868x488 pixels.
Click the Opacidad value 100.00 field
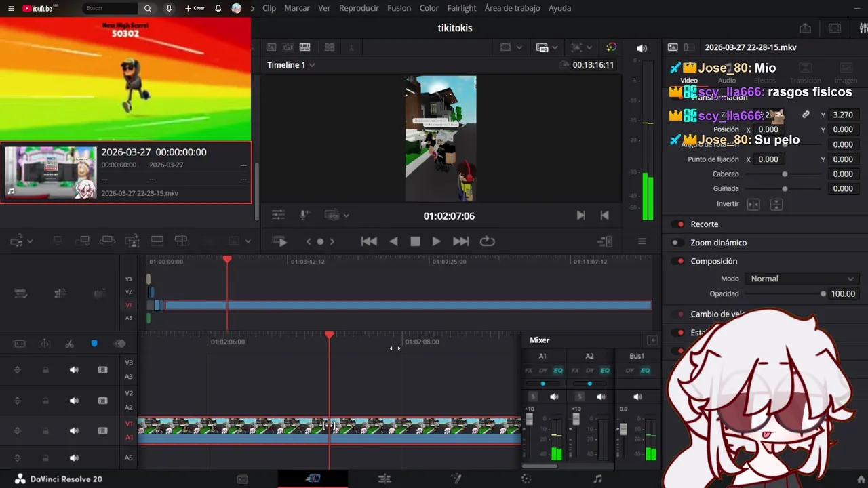pos(844,293)
